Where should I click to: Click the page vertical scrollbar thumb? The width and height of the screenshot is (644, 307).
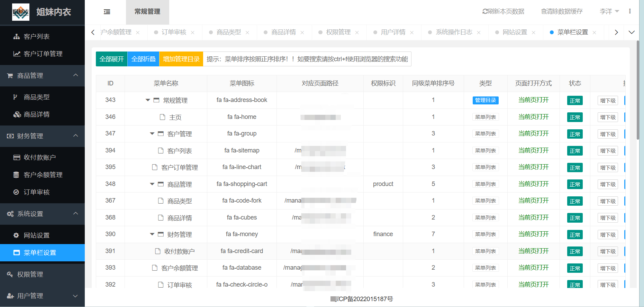(638, 90)
